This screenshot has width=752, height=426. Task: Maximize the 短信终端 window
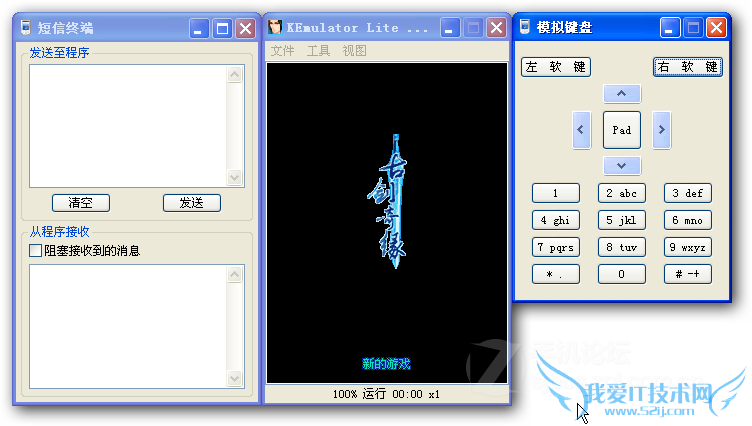click(x=222, y=28)
